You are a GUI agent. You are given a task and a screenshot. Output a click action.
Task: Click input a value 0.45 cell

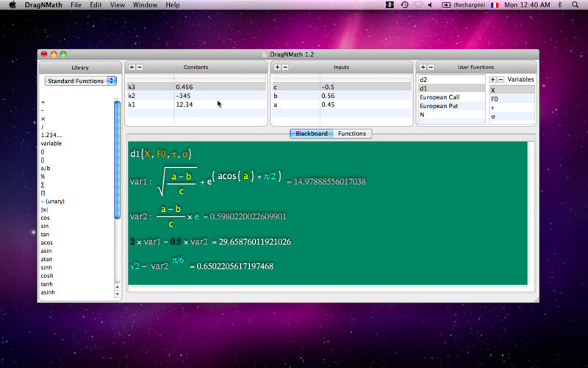(365, 105)
